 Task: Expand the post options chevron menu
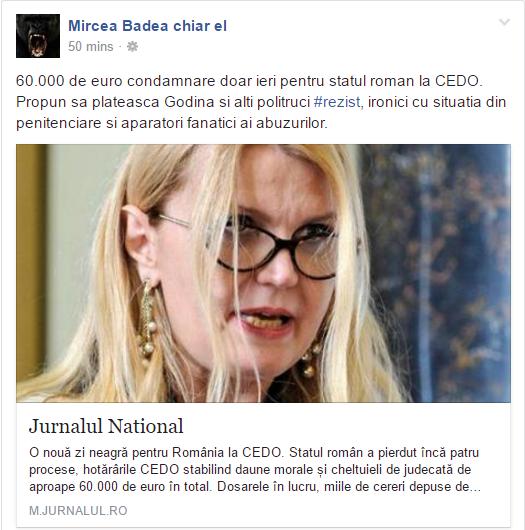click(504, 22)
